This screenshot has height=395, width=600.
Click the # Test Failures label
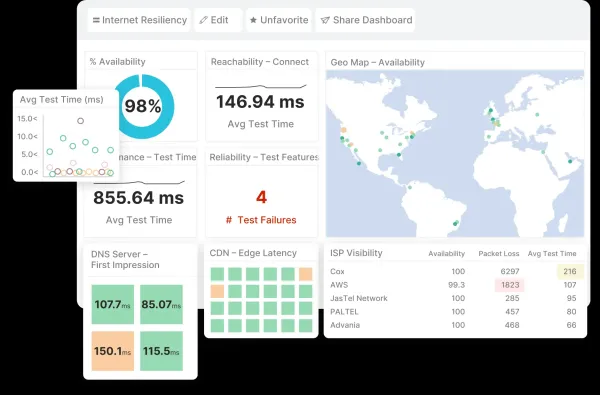pyautogui.click(x=261, y=220)
